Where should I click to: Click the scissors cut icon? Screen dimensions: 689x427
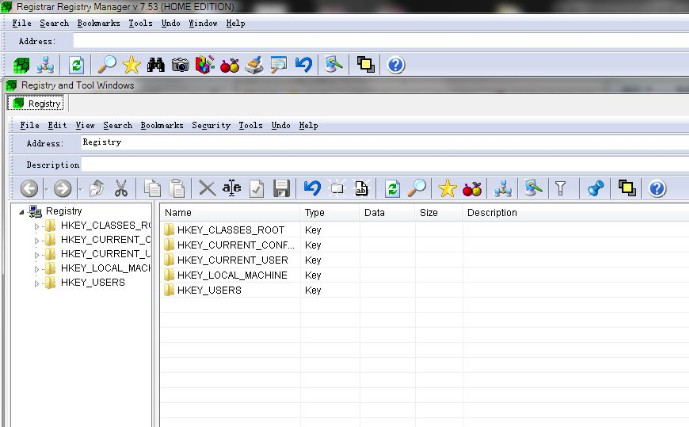[121, 189]
